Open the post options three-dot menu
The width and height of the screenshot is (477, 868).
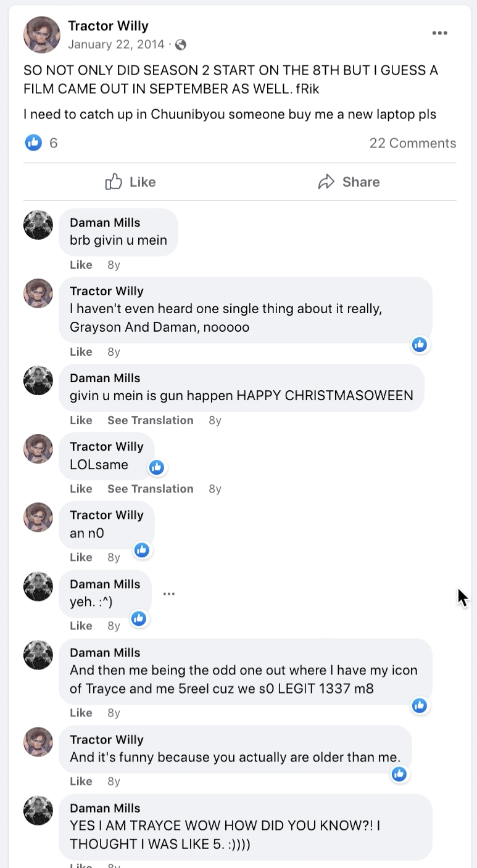pyautogui.click(x=439, y=33)
